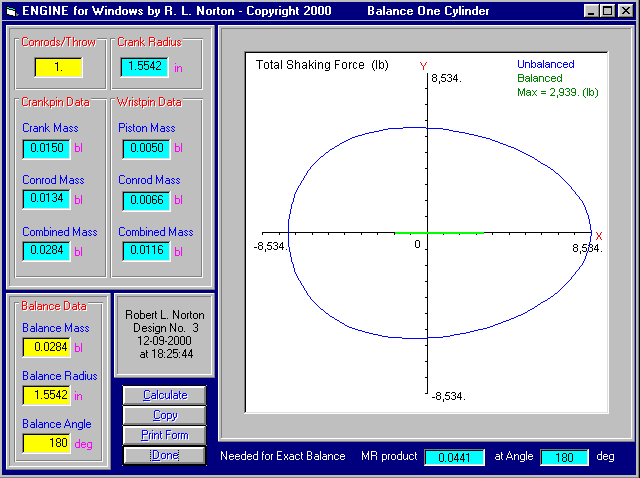Edit the Balance Mass input field
640x478 pixels.
pyautogui.click(x=47, y=348)
